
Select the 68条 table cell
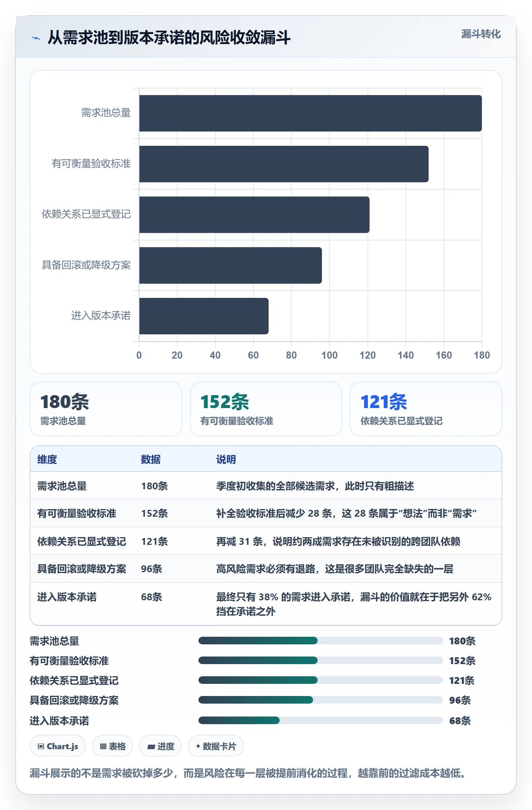click(x=152, y=597)
